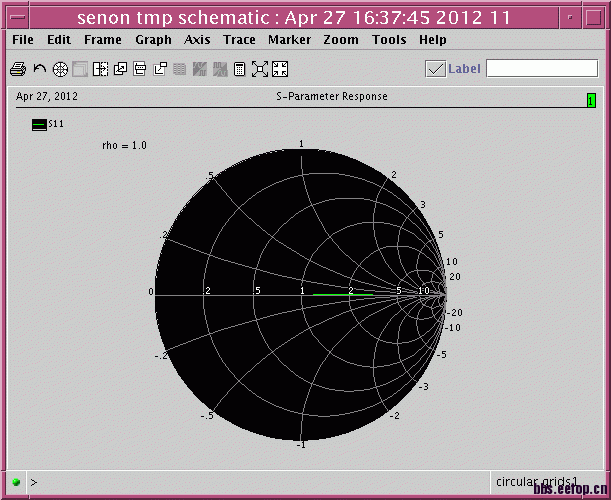Open the Trace menu
This screenshot has width=611, height=500.
click(239, 40)
